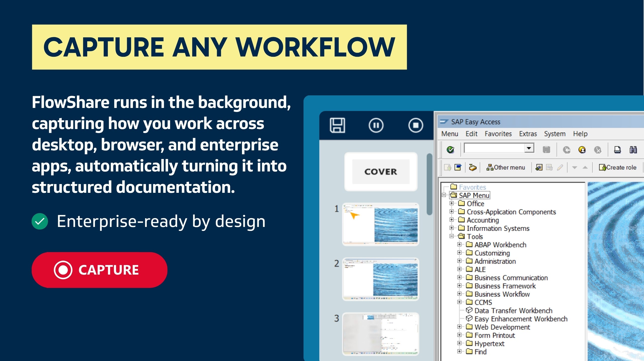Click the SAP menu icon with blue flag
This screenshot has width=644, height=361.
(x=458, y=167)
